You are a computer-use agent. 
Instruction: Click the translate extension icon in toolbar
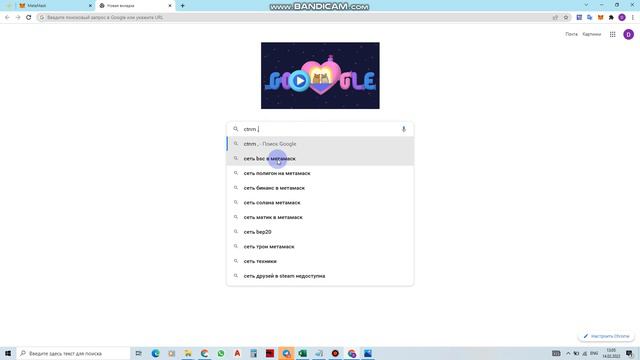pos(590,18)
